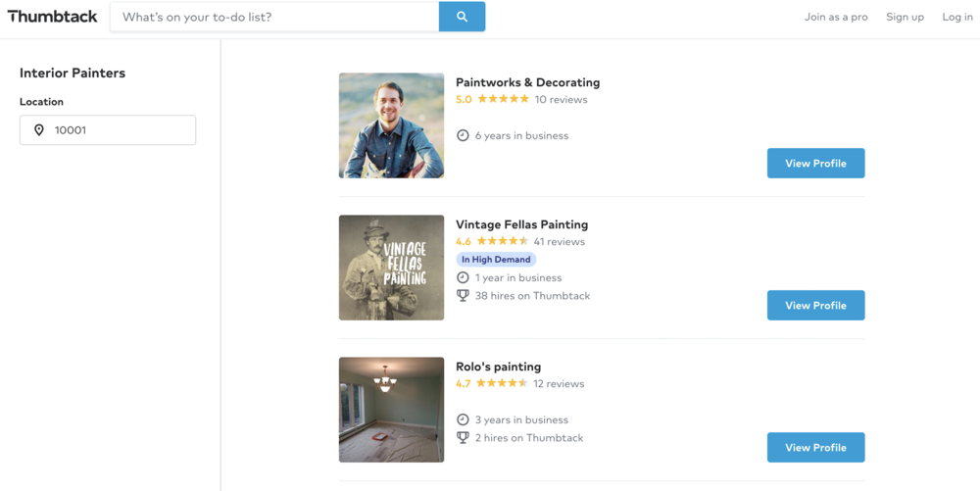Click clock icon next to 1 year in business
This screenshot has width=980, height=491.
click(x=463, y=278)
